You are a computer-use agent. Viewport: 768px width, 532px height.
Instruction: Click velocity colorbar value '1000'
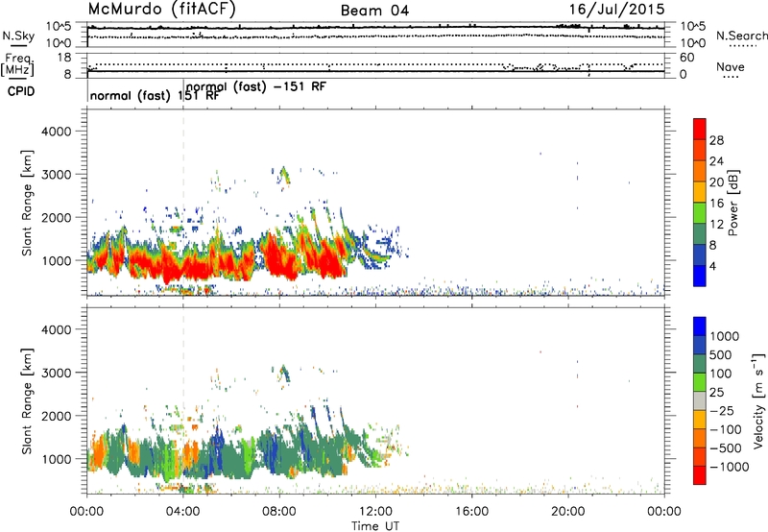point(725,336)
